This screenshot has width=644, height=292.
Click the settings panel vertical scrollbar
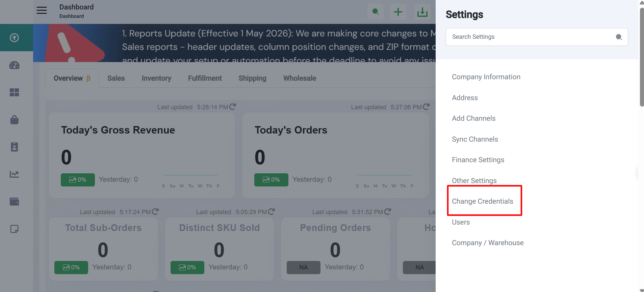[x=642, y=57]
